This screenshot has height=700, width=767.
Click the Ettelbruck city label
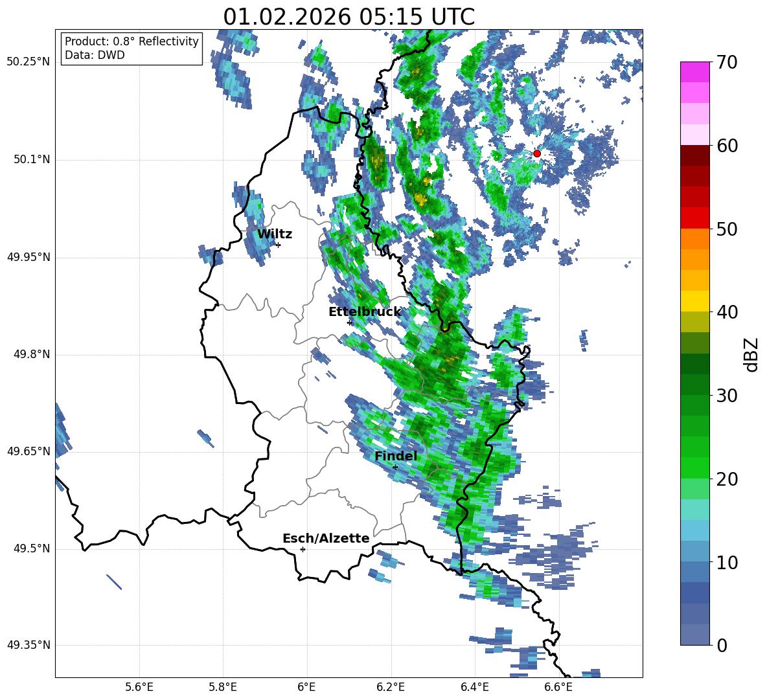pyautogui.click(x=365, y=312)
